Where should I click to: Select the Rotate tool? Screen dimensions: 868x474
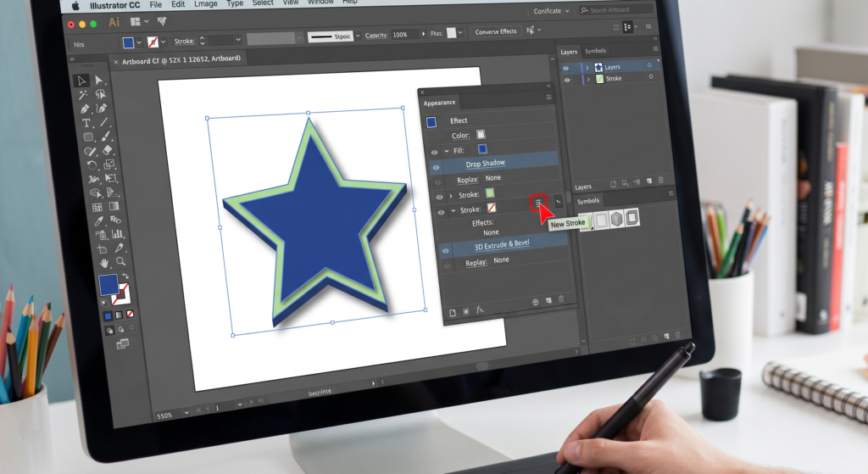pyautogui.click(x=92, y=165)
